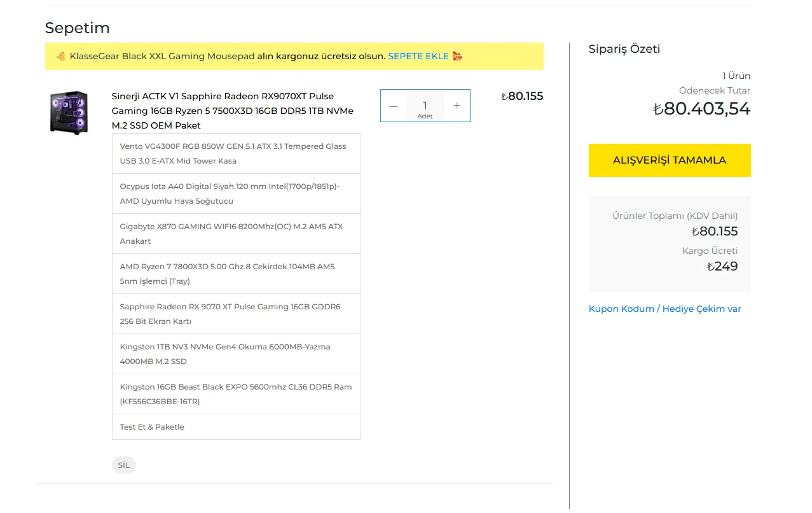
Task: Select Gigabyte X870 GAMING WIFI6 motherboard row
Action: tap(237, 234)
